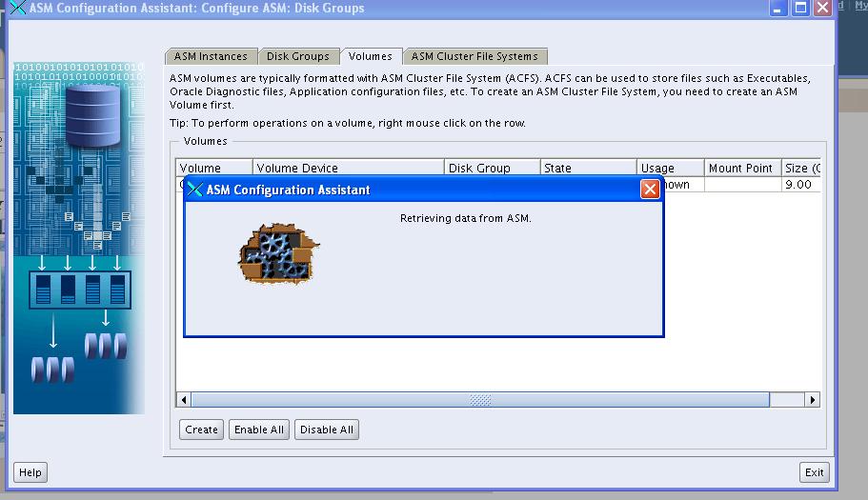
Task: Click the scroll right arrow of volumes table
Action: coord(812,399)
